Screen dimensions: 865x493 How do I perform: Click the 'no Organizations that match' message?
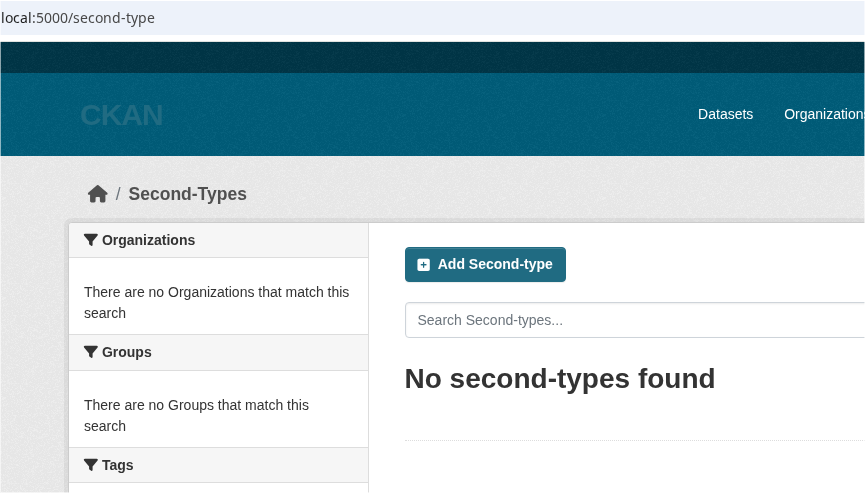(x=216, y=302)
